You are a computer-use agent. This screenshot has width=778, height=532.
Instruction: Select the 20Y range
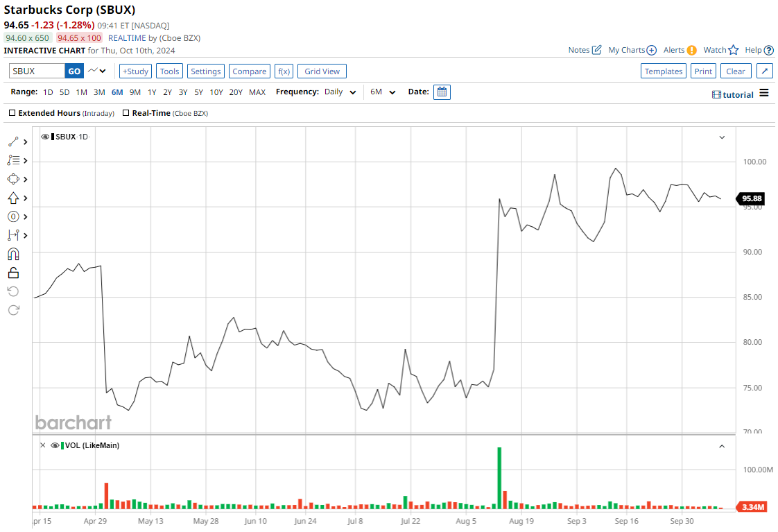coord(236,92)
